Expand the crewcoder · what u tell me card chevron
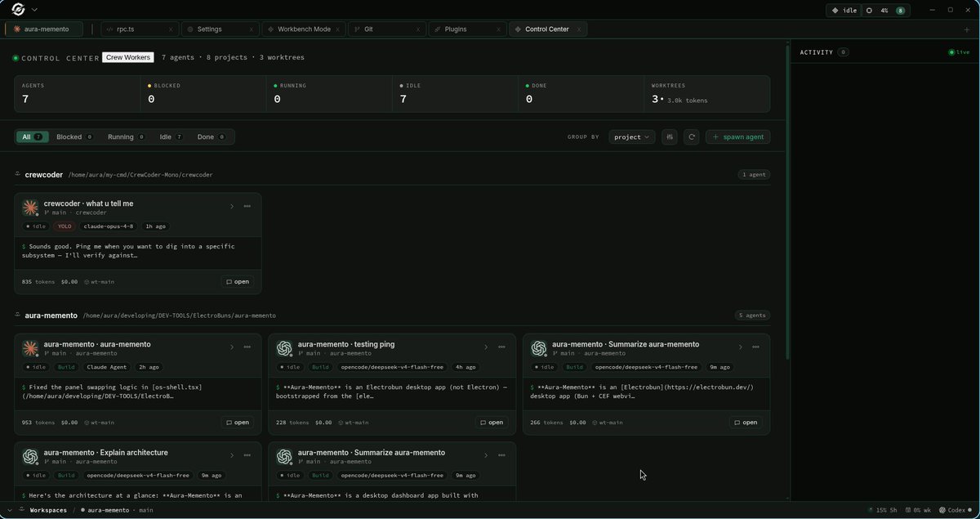980x519 pixels. click(232, 206)
